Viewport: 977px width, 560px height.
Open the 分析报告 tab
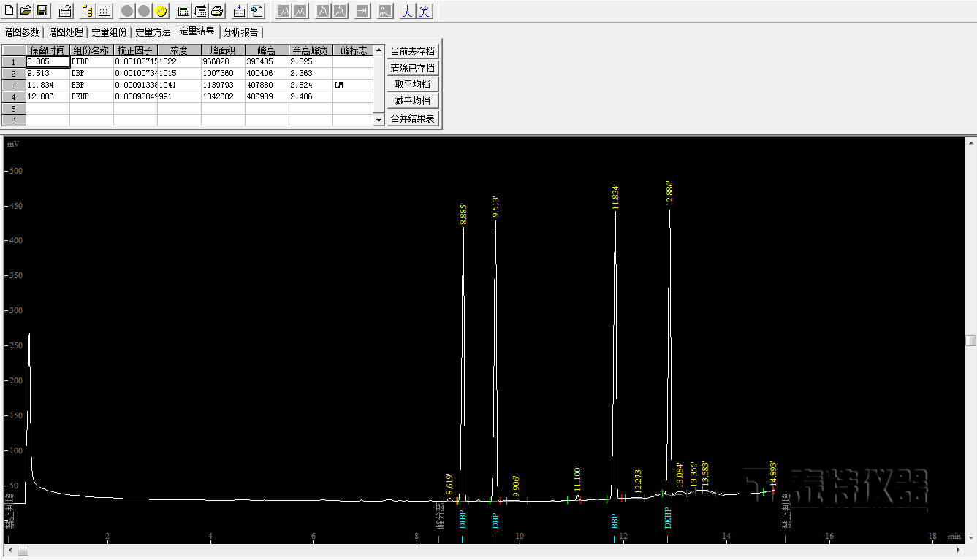pyautogui.click(x=240, y=32)
